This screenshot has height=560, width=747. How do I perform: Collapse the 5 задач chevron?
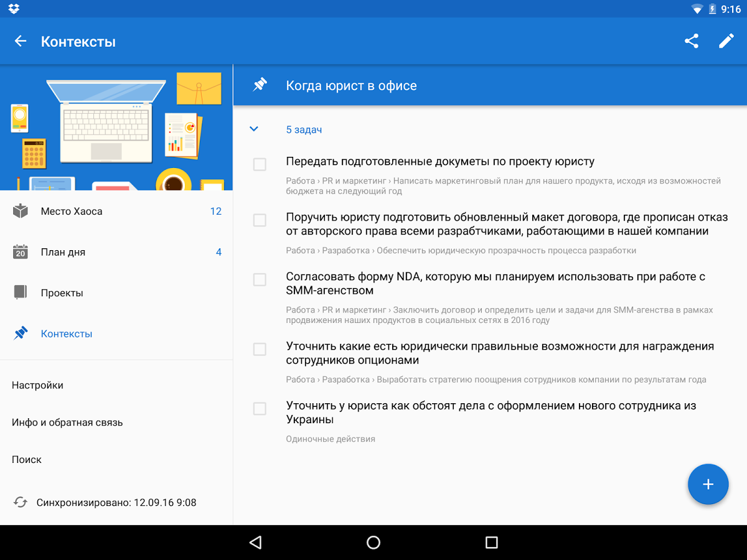pos(253,129)
